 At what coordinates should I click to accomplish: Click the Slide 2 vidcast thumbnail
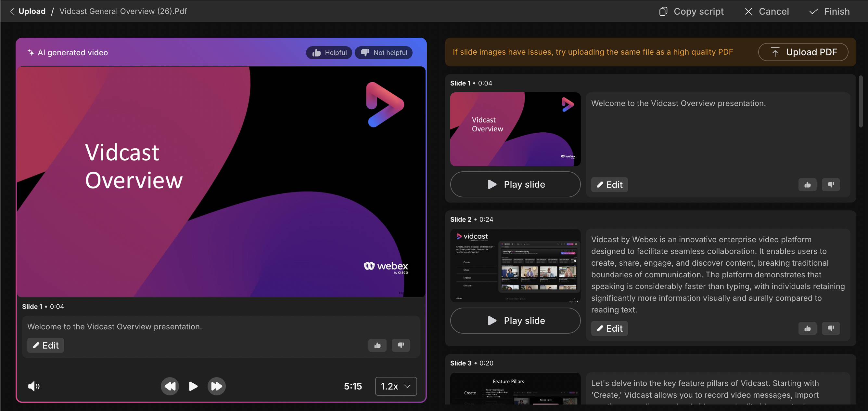pos(515,266)
